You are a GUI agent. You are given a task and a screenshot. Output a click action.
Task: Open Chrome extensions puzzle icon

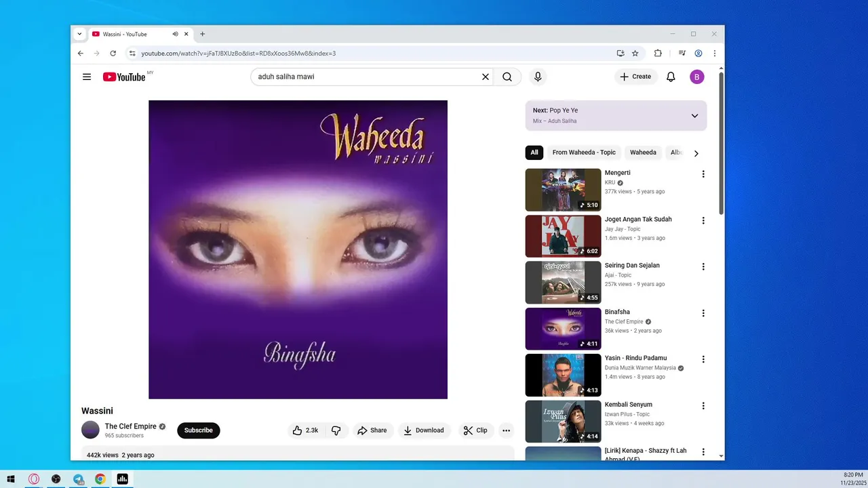658,53
